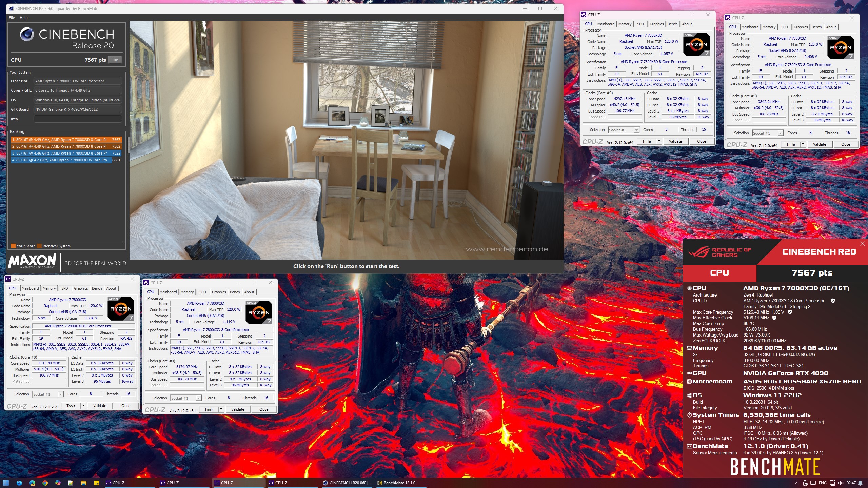Open About tab in 4313.40 MHz CPU-Z

(111, 288)
